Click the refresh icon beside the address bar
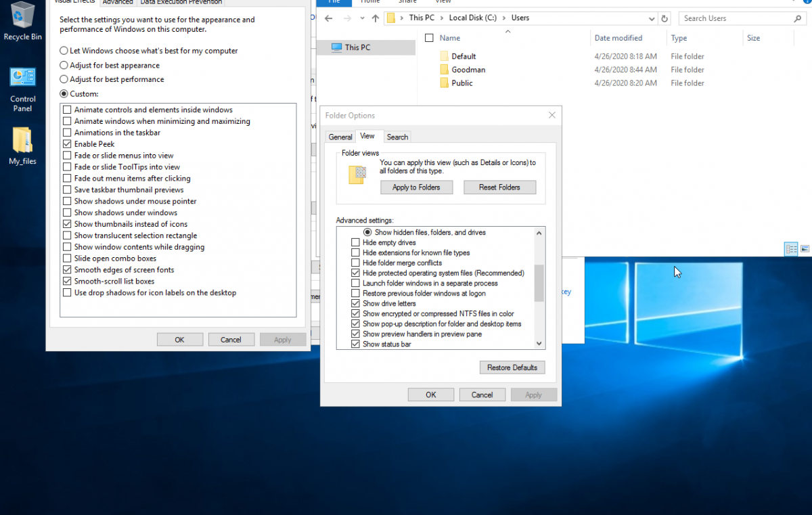Screen dimensions: 812x515 click(x=664, y=19)
